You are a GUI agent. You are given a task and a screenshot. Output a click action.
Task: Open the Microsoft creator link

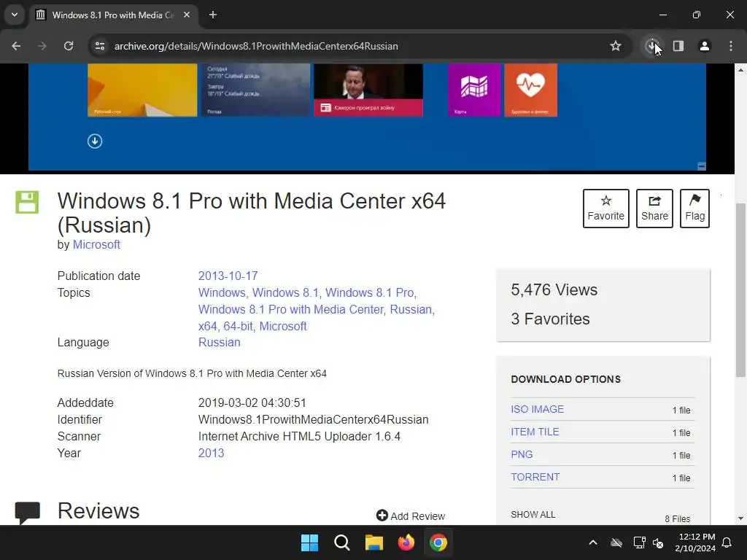point(96,245)
